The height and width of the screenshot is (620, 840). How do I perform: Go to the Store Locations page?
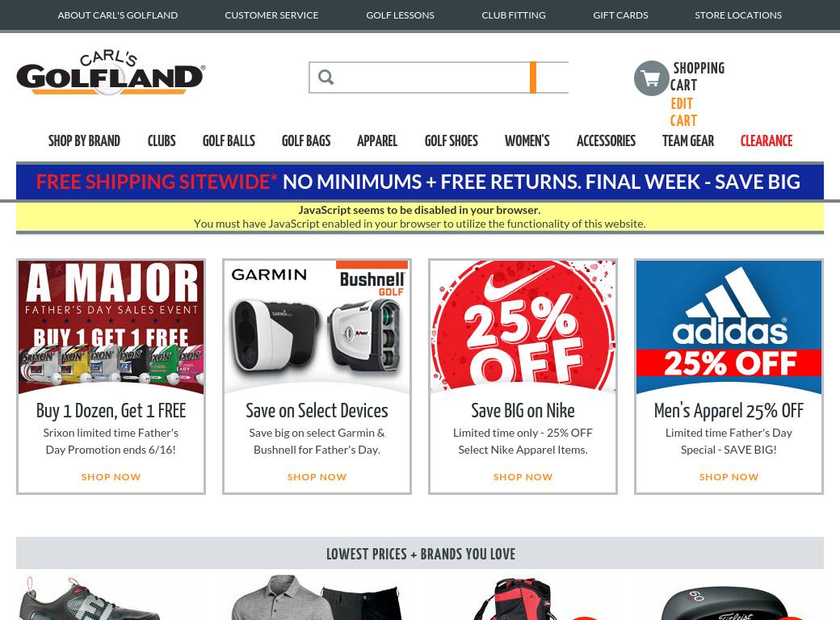pyautogui.click(x=738, y=15)
